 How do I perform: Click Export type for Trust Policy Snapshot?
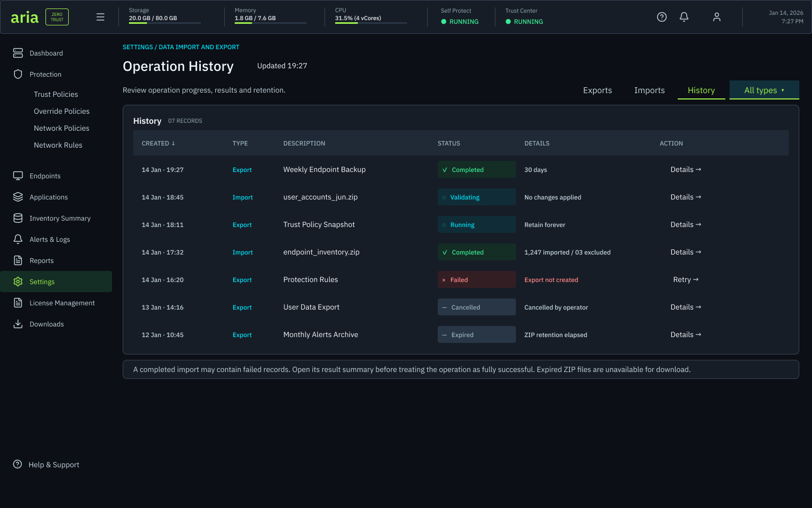click(242, 225)
